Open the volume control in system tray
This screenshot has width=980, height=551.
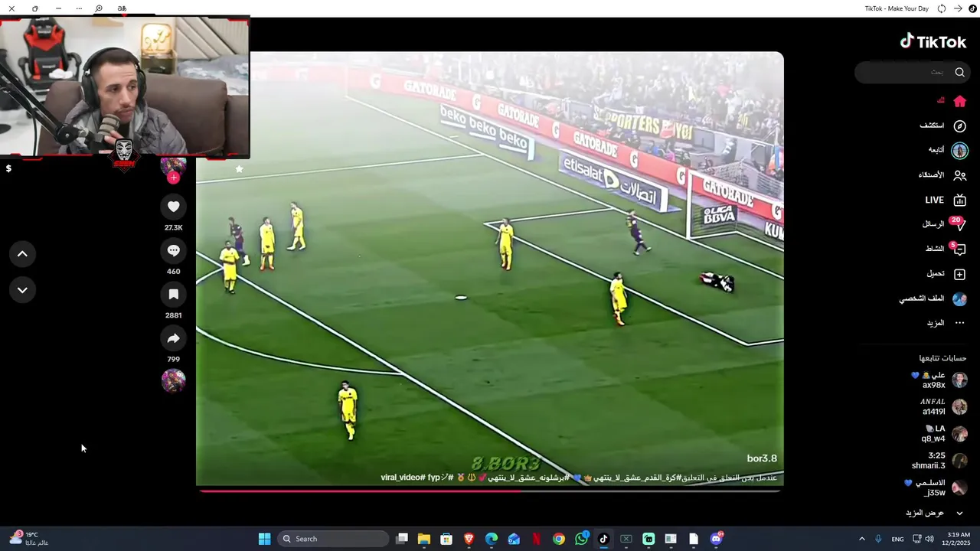[x=929, y=539]
